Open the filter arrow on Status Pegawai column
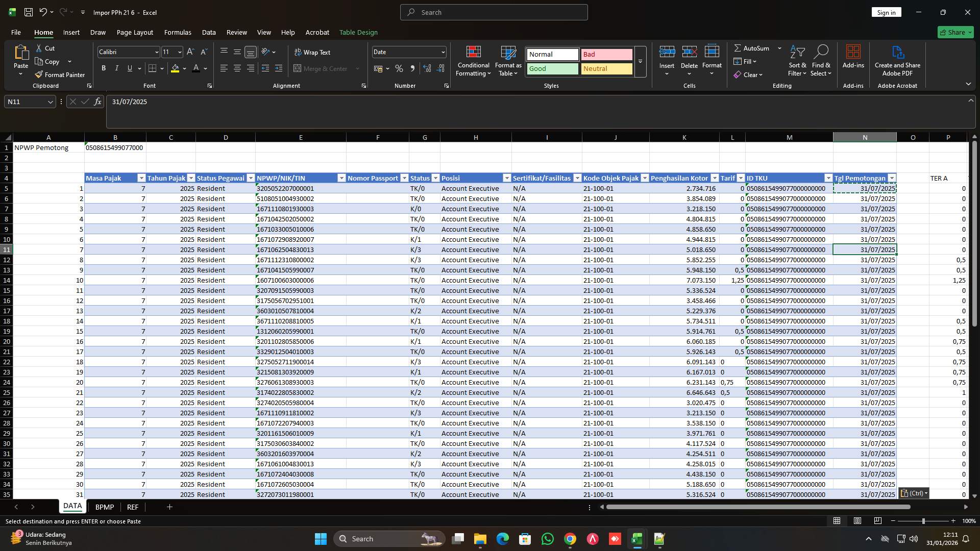The height and width of the screenshot is (551, 980). pos(250,178)
